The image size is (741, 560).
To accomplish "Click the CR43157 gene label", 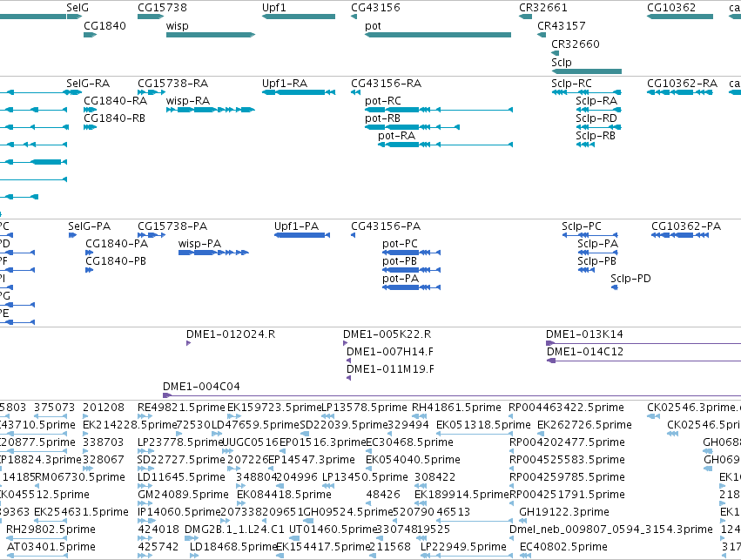I will (561, 25).
